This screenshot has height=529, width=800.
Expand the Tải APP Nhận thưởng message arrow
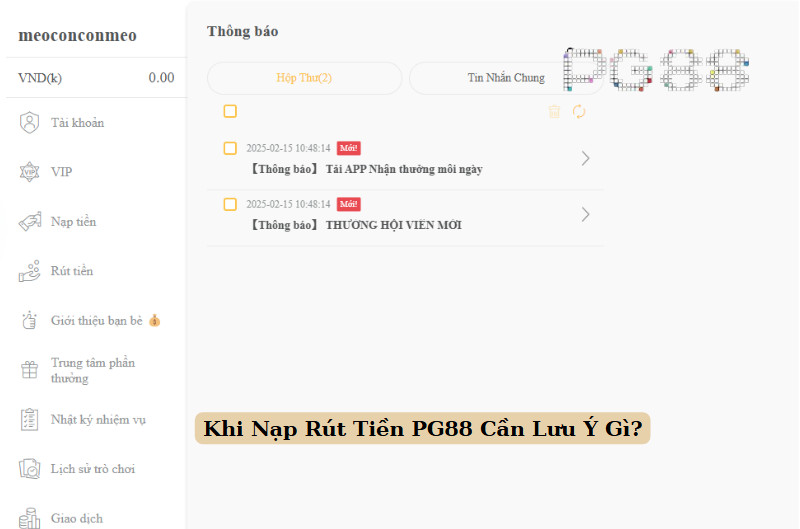[586, 159]
